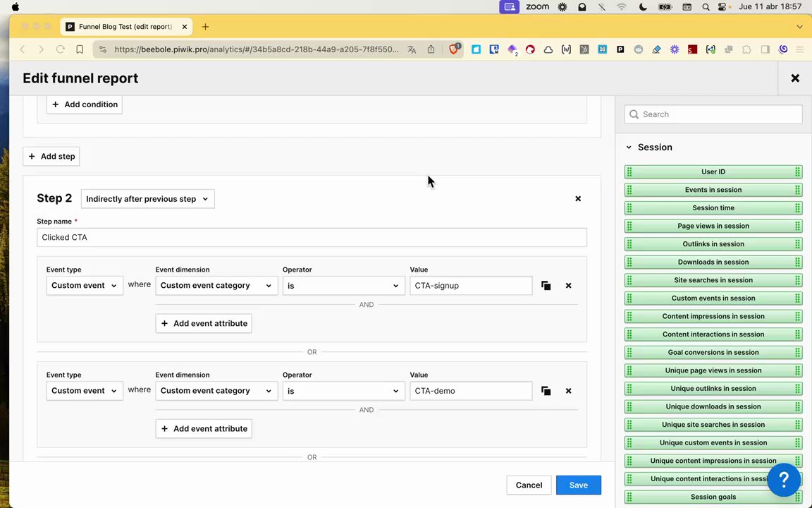Collapse the Session dimension group

coord(629,147)
